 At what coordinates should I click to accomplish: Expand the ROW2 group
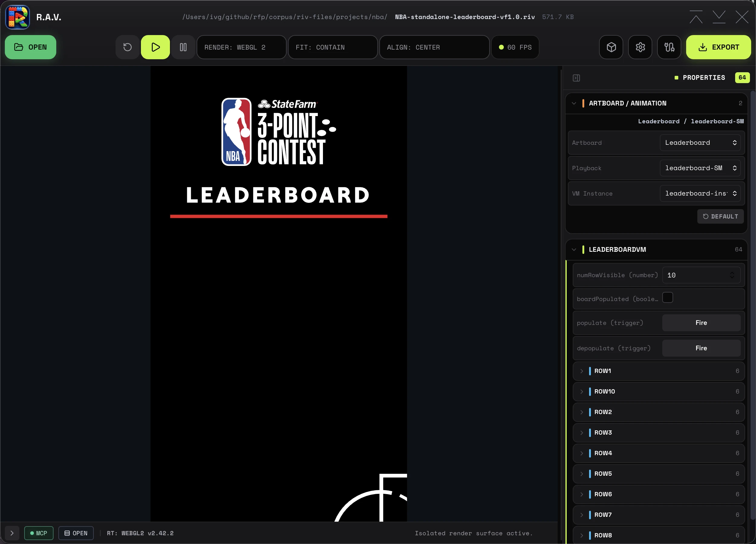tap(659, 412)
